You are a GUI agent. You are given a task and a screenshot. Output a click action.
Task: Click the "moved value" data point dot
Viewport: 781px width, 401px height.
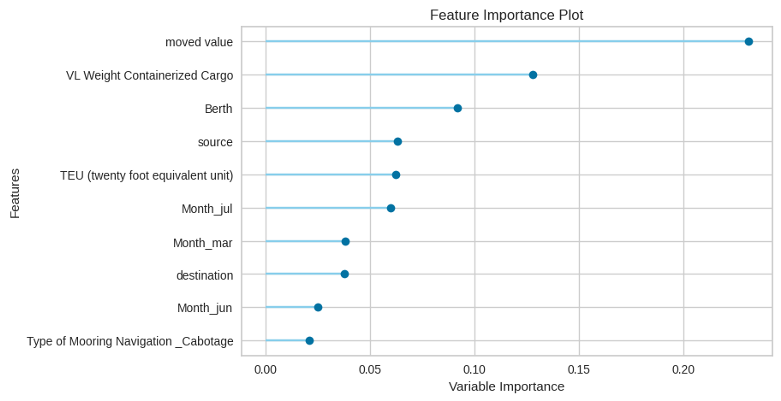[x=749, y=42]
